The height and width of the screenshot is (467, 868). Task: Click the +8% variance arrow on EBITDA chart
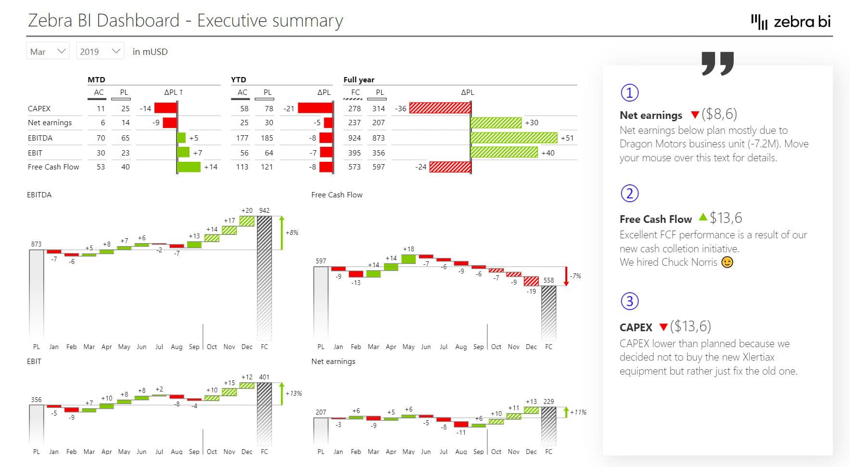click(x=281, y=233)
